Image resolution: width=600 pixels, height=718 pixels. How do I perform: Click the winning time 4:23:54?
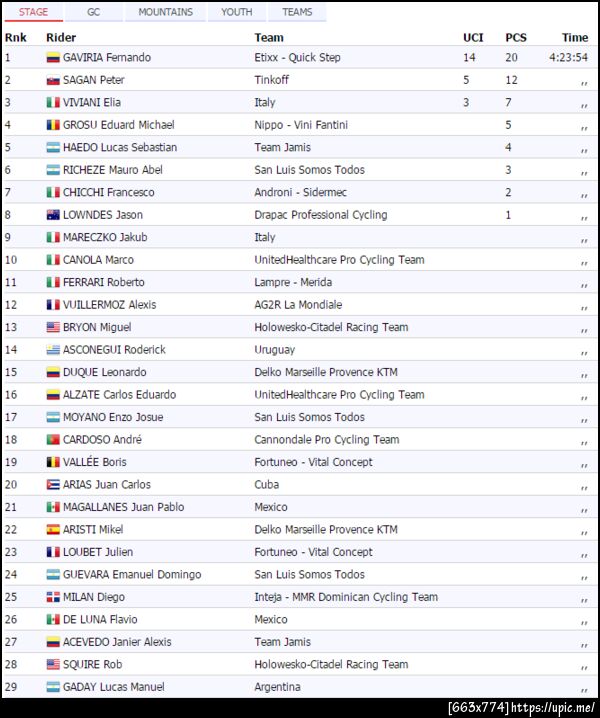(568, 58)
